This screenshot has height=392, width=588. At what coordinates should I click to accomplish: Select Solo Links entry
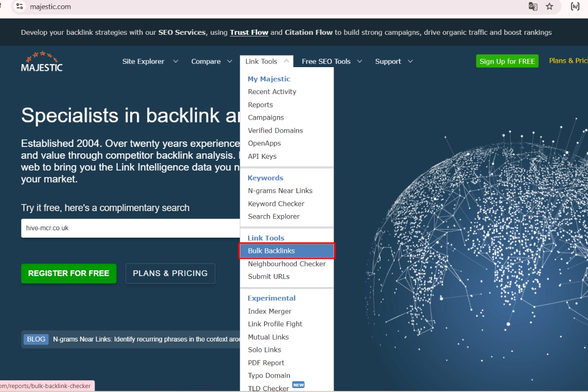[264, 350]
